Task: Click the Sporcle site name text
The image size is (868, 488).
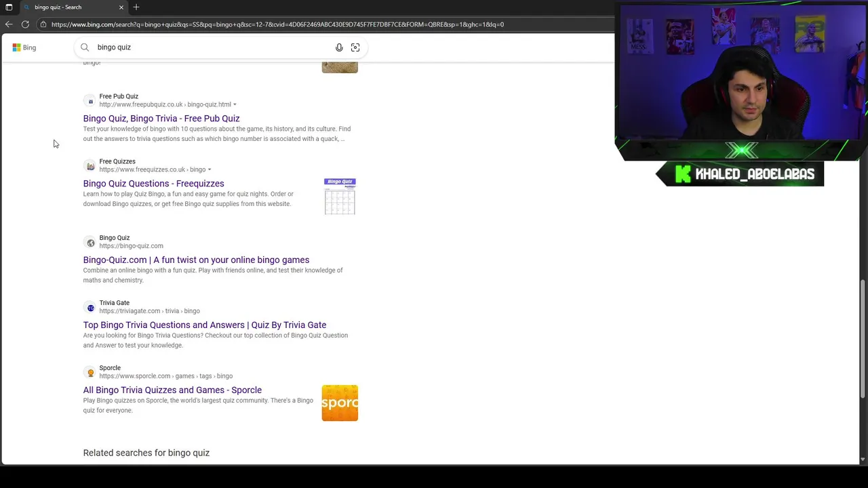Action: [110, 368]
